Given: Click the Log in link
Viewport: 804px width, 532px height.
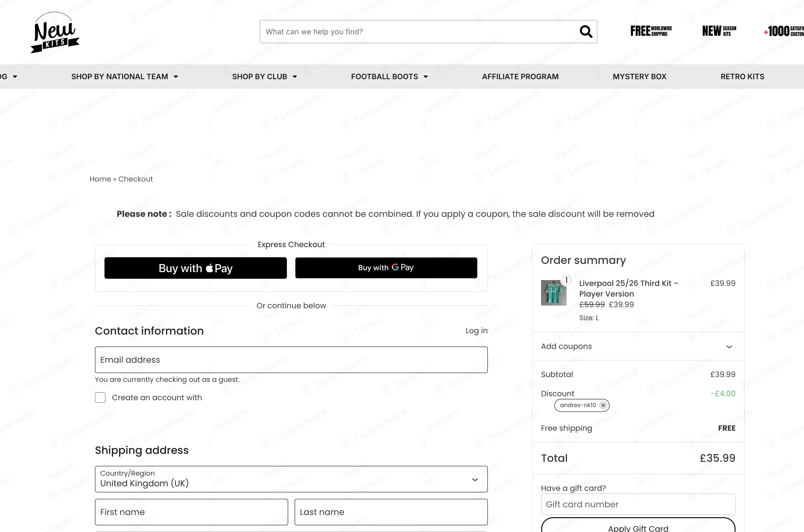Looking at the screenshot, I should 476,331.
